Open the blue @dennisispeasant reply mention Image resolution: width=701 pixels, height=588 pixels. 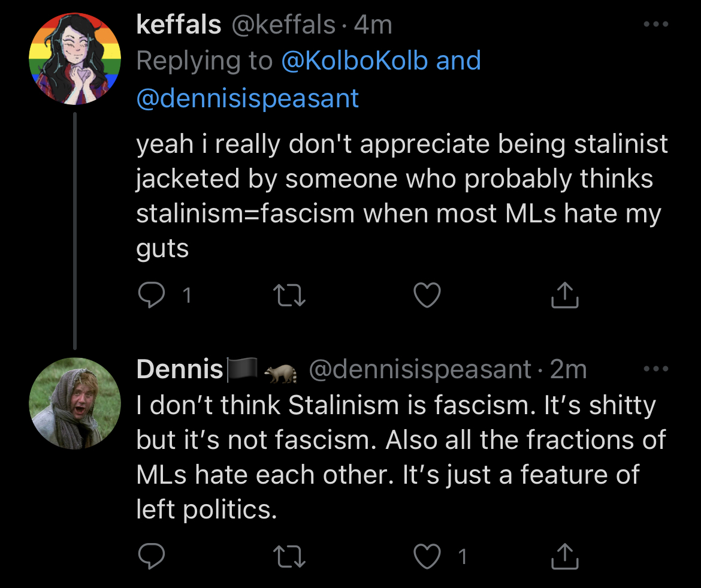click(247, 98)
